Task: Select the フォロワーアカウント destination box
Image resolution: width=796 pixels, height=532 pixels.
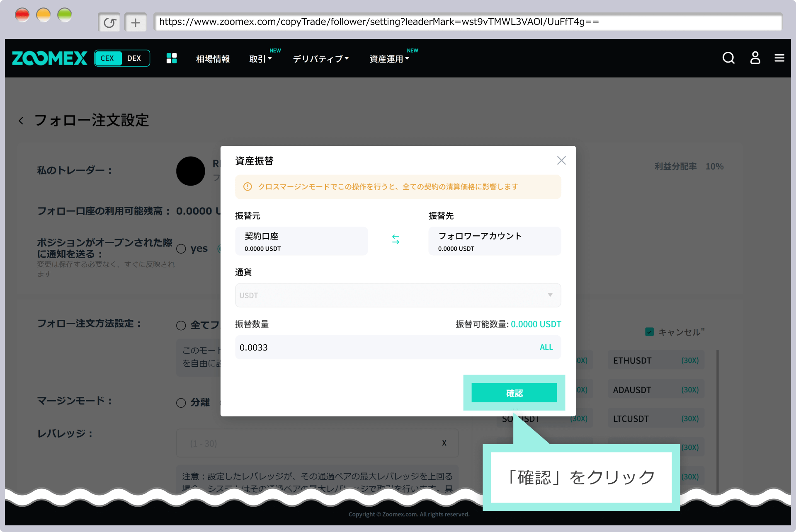Action: click(x=495, y=241)
